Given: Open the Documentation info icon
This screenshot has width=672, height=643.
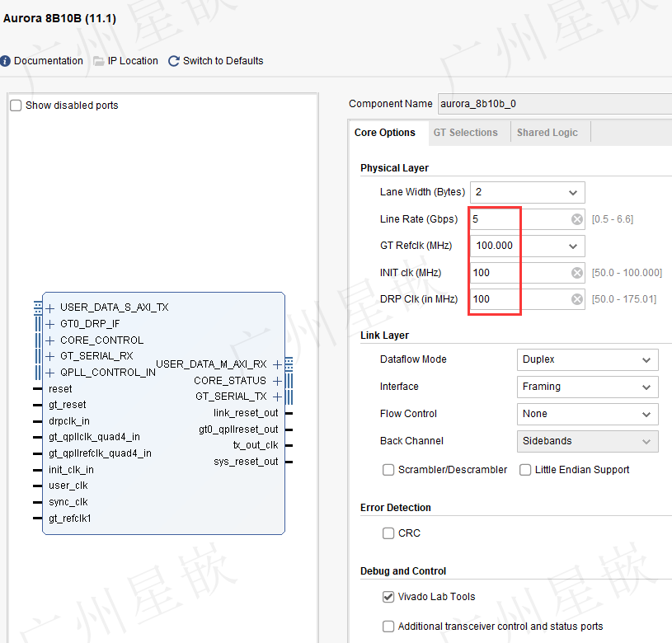Looking at the screenshot, I should tap(5, 61).
